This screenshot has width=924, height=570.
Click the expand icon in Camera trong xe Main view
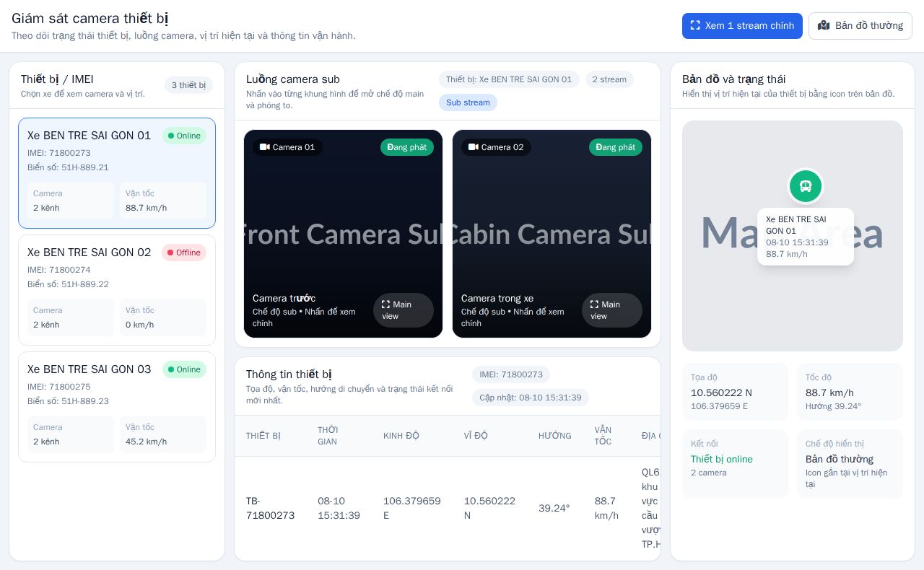594,304
